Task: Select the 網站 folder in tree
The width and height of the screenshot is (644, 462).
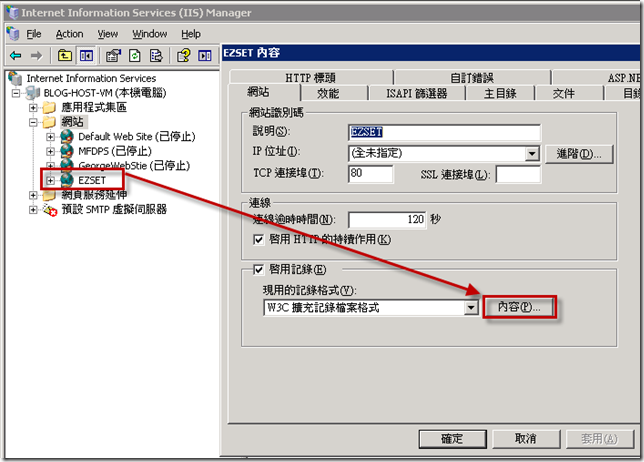Action: tap(73, 122)
